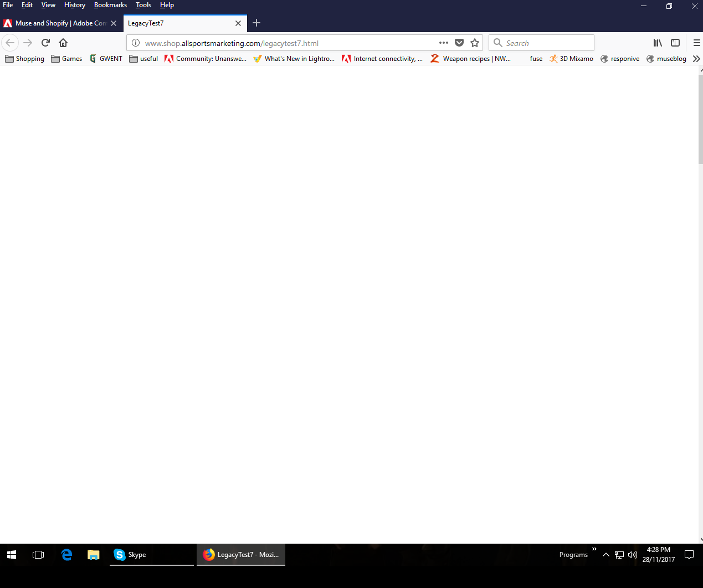Click the vertical page scrollbar
Screen dimensions: 703x588
tap(700, 119)
